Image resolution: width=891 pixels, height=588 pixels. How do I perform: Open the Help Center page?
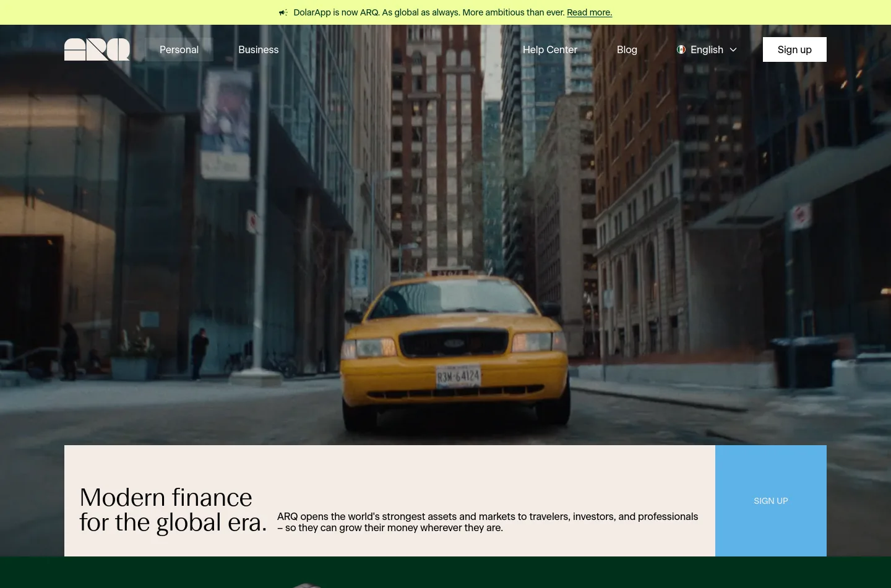pyautogui.click(x=550, y=49)
